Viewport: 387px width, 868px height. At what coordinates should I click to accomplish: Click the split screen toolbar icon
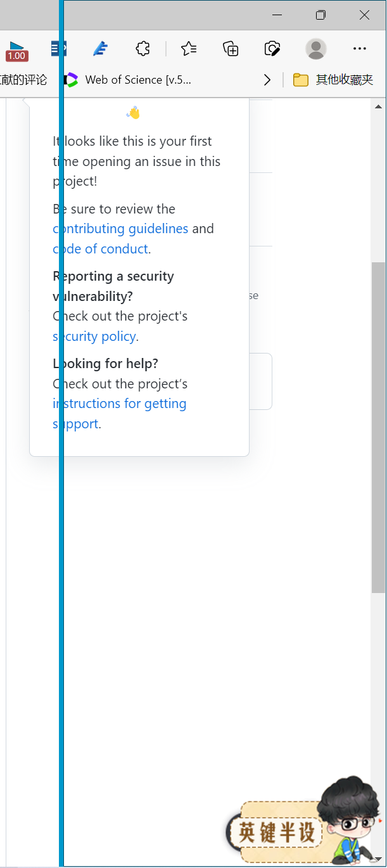58,48
